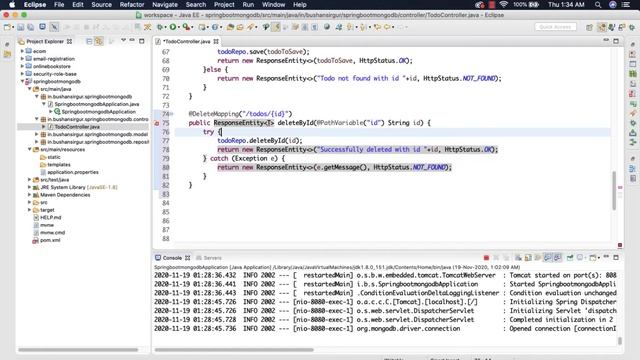Collapse All in Project Explorer
The image size is (640, 360).
[89, 41]
